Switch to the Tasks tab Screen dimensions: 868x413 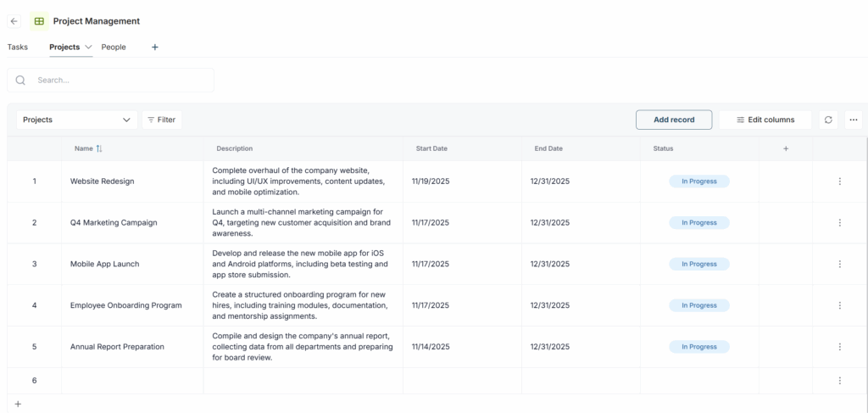[18, 47]
